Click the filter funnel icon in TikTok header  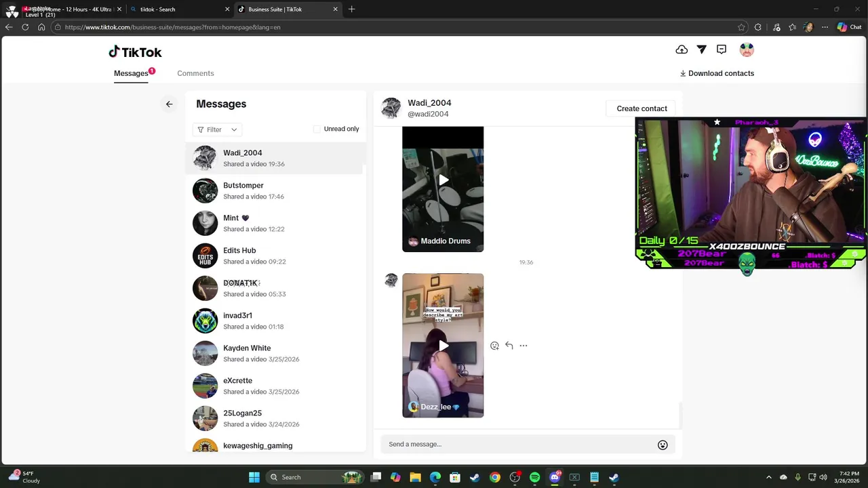(x=702, y=49)
